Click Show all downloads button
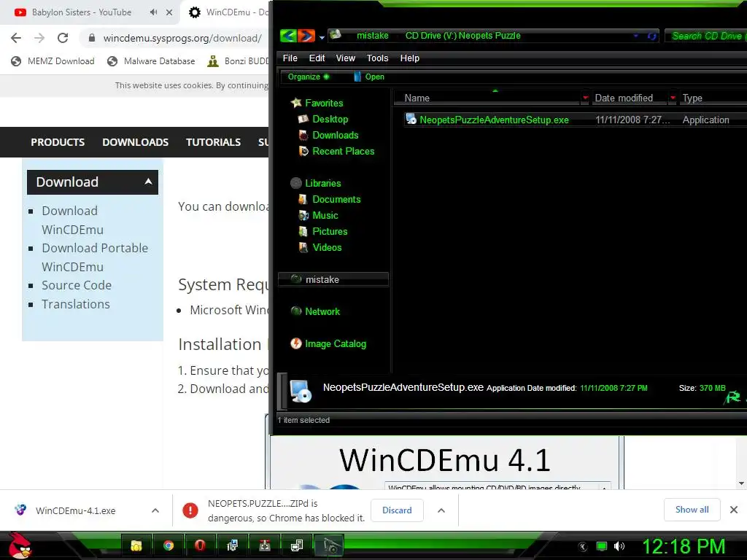The image size is (747, 560). pyautogui.click(x=692, y=510)
